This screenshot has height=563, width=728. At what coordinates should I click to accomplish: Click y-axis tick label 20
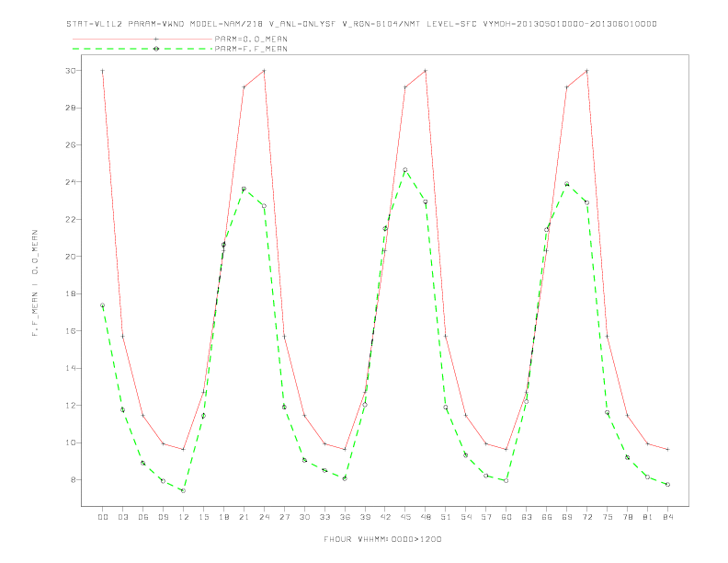(71, 257)
